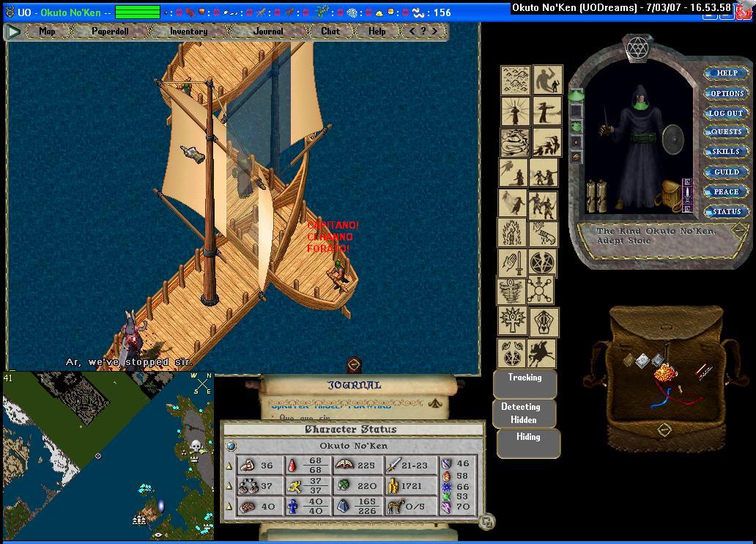Image resolution: width=756 pixels, height=544 pixels.
Task: Click the stat cap value 225
Action: click(x=366, y=466)
